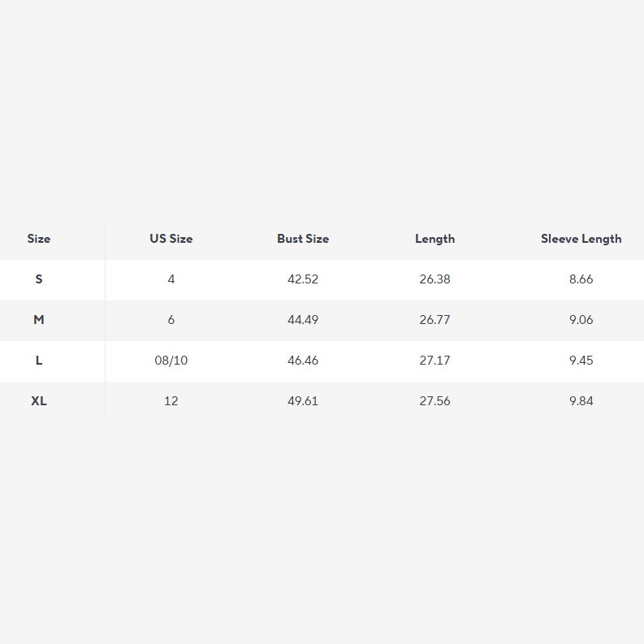Click bust size value 42.52

pyautogui.click(x=303, y=279)
